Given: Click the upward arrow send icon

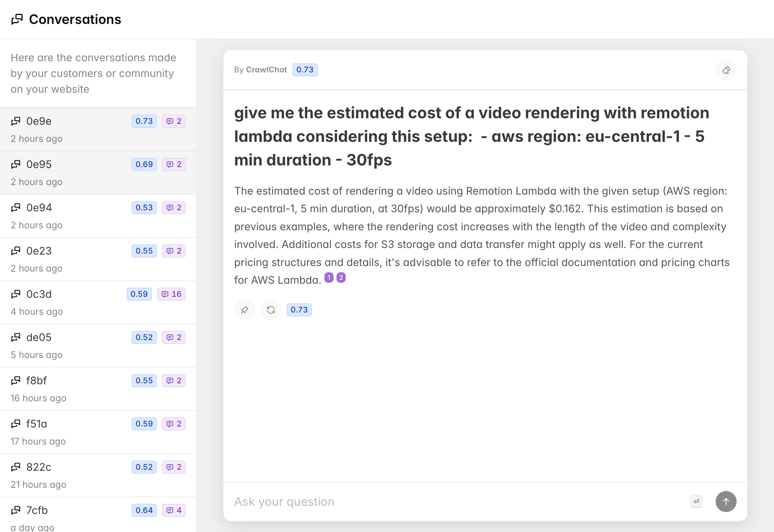Looking at the screenshot, I should (x=726, y=501).
